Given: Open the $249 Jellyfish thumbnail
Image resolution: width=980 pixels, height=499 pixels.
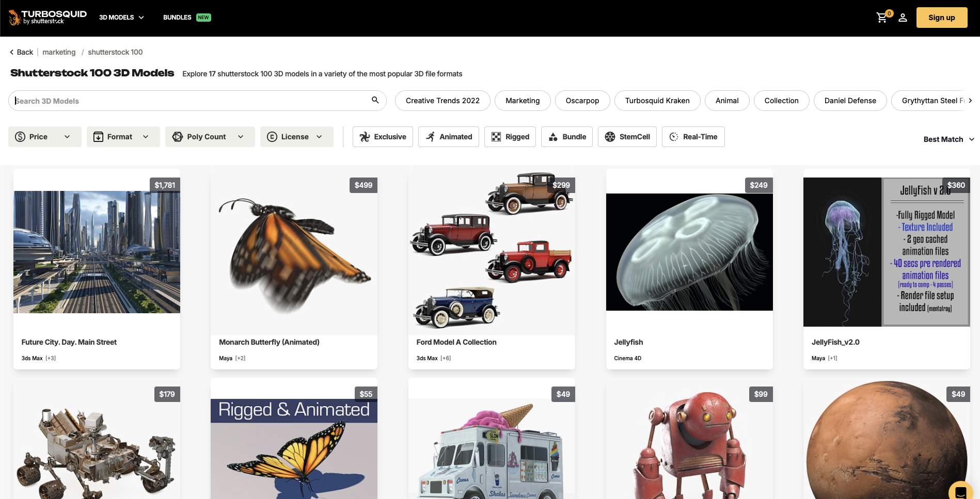Looking at the screenshot, I should 689,252.
